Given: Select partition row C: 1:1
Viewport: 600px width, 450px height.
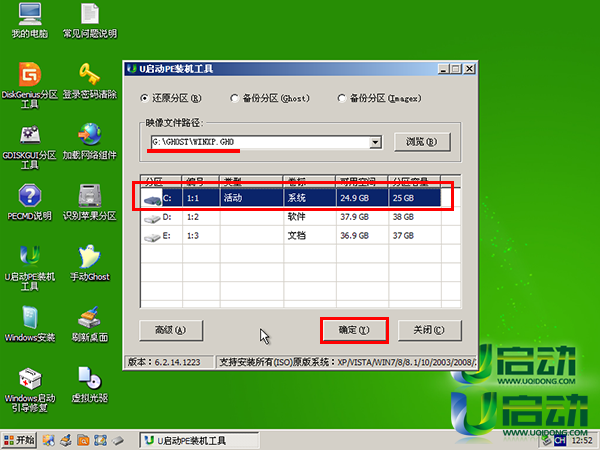Looking at the screenshot, I should (291, 198).
